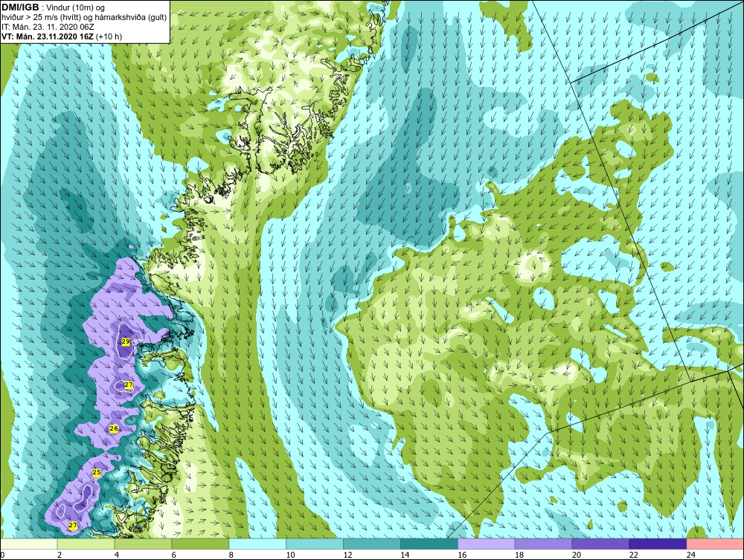
Task: Pick the 4–6 m/s green legend swatch
Action: pos(143,544)
